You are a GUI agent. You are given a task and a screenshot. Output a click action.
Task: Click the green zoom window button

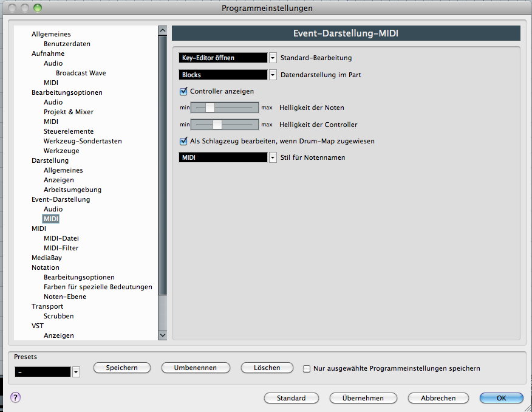pyautogui.click(x=38, y=8)
